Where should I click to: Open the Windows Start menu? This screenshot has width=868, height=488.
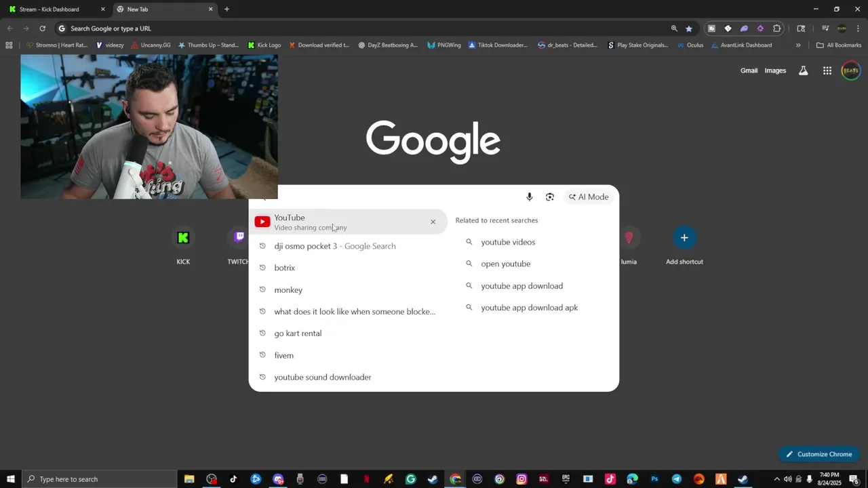click(10, 479)
